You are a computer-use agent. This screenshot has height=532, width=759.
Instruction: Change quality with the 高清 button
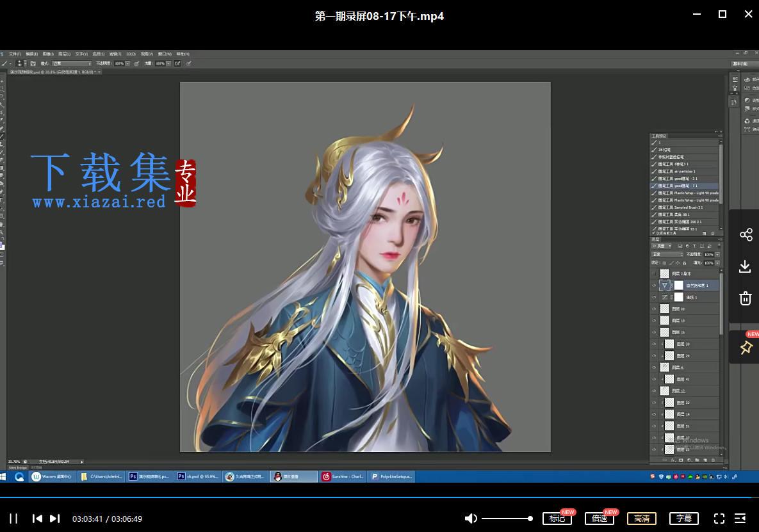pyautogui.click(x=642, y=519)
